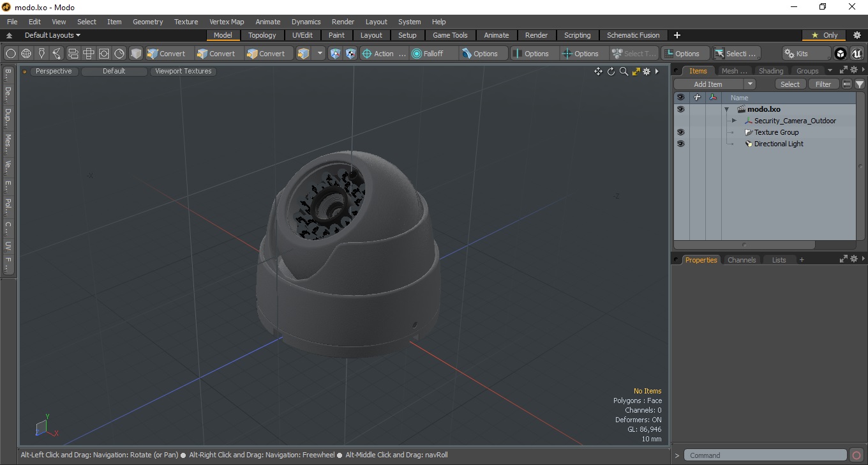Click the record button beside Command field
Viewport: 868px width, 465px height.
[857, 455]
